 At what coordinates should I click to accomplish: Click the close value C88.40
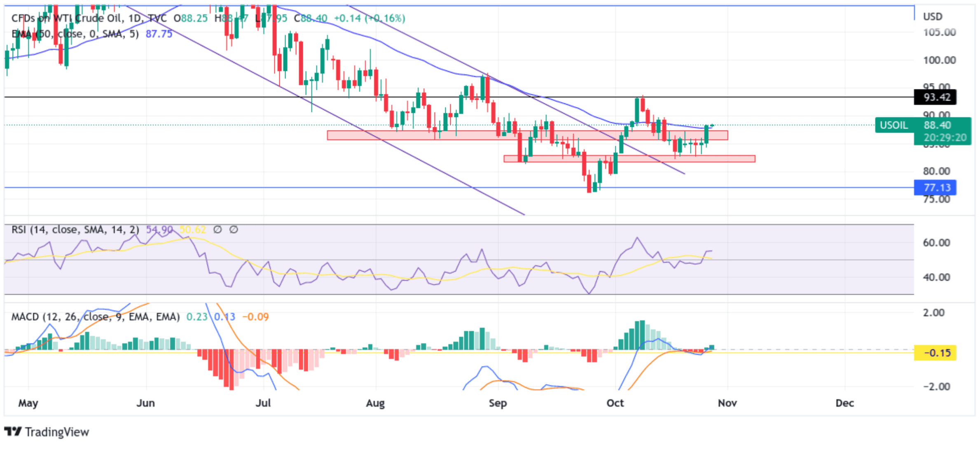coord(311,18)
